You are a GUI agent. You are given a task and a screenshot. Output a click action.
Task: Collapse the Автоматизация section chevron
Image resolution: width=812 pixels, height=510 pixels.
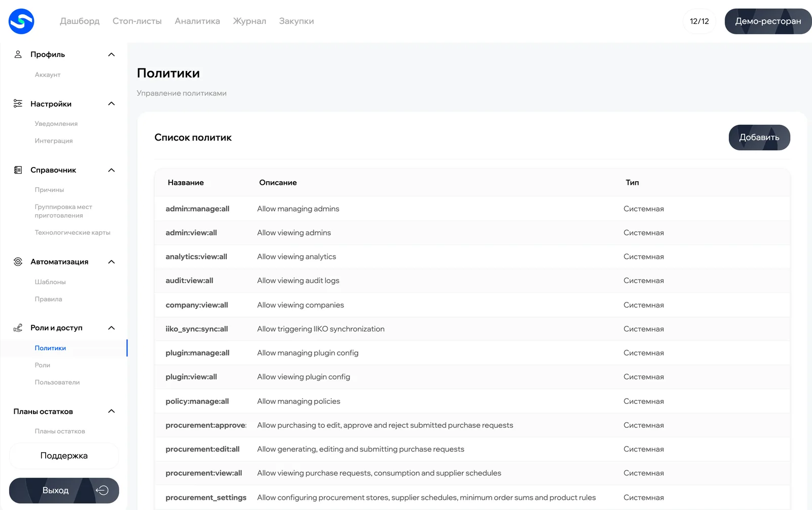[112, 262]
